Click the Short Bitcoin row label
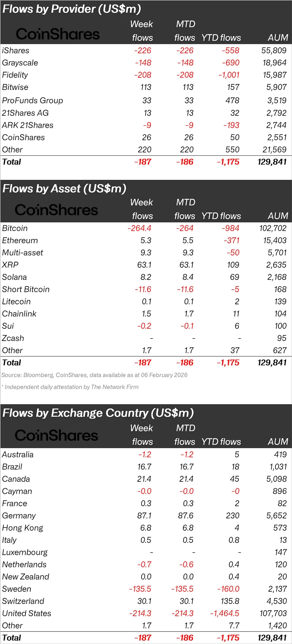This screenshot has height=644, width=292. pos(26,289)
